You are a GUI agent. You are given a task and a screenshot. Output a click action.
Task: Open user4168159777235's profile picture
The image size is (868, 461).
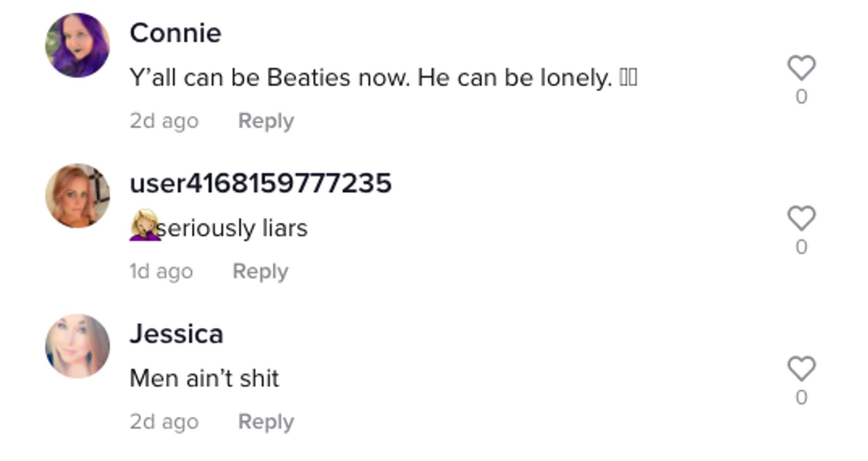[77, 195]
